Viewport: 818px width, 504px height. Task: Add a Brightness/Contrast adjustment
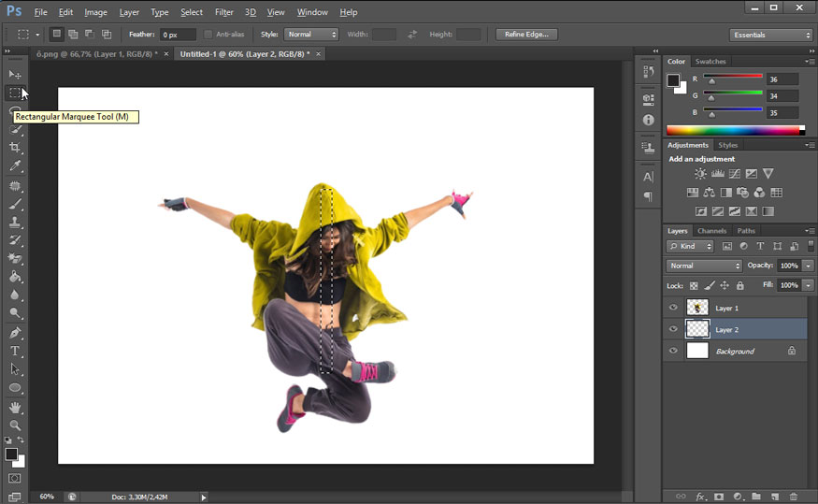(700, 174)
